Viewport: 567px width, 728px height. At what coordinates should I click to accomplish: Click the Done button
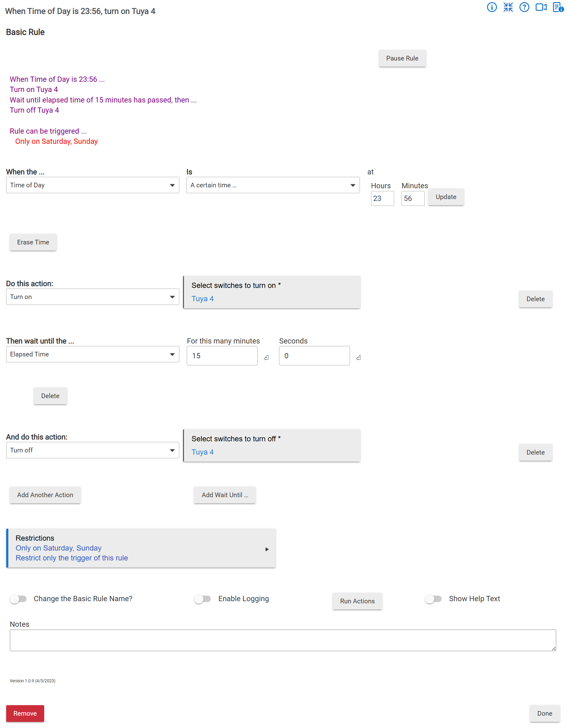[544, 713]
